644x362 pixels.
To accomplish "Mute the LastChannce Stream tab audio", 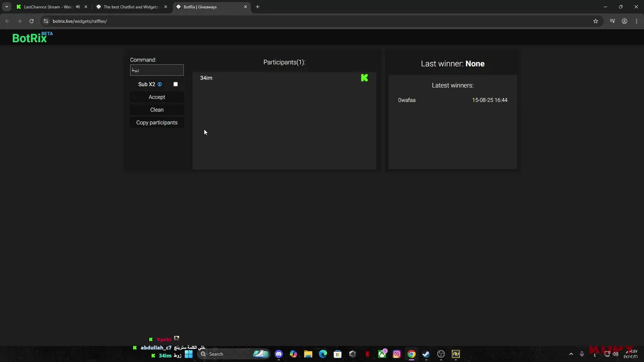I will [77, 7].
